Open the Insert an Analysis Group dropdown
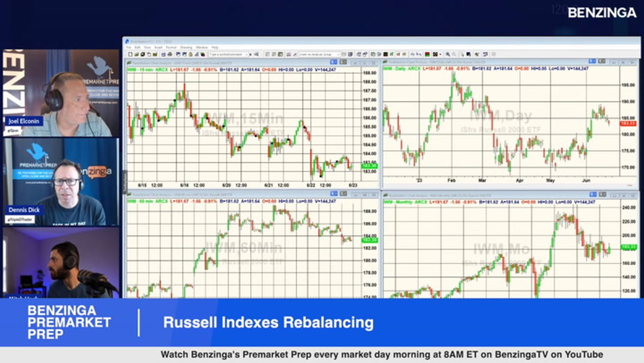Viewport: 644px width, 363px height. click(x=339, y=54)
